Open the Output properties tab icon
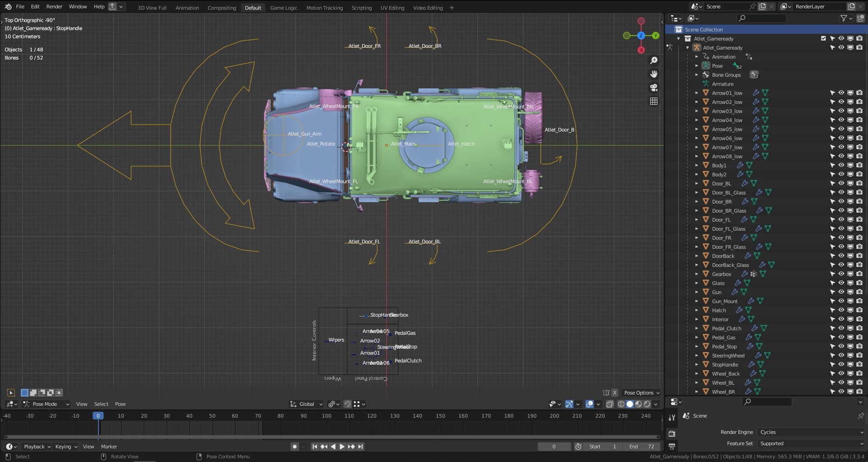This screenshot has height=462, width=868. [x=672, y=447]
